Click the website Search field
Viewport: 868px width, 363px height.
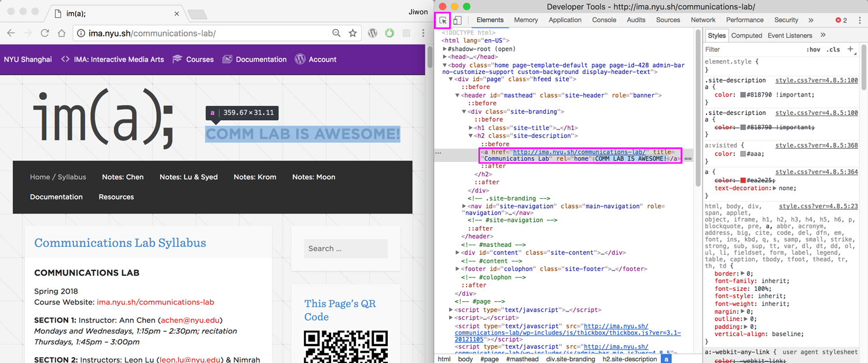345,249
